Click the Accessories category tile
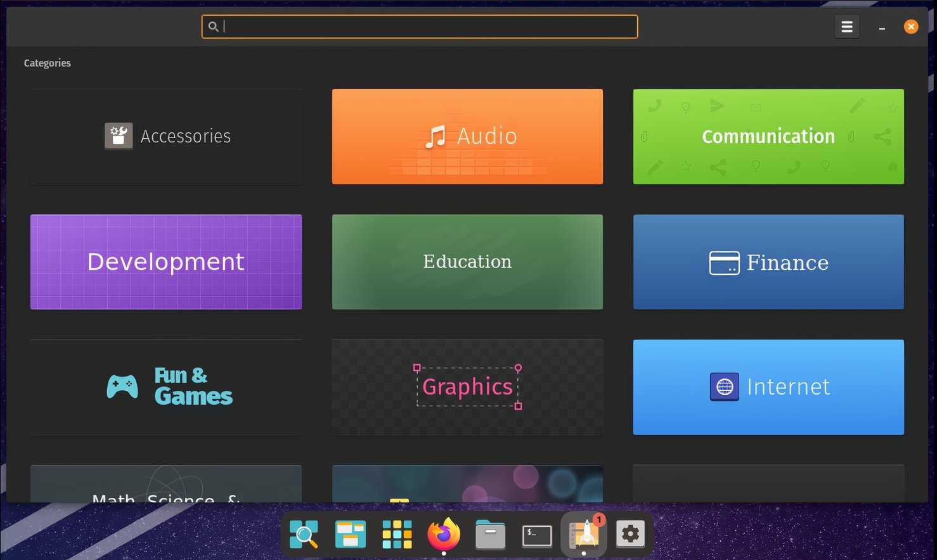The image size is (937, 560). (165, 136)
